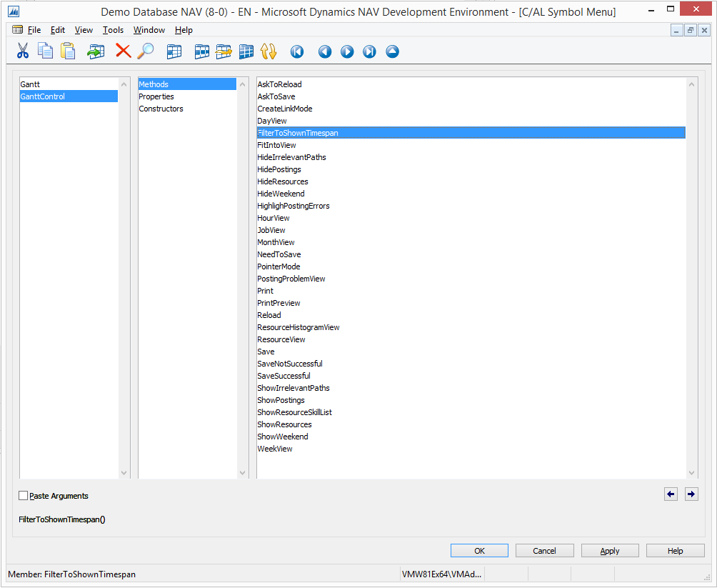Open the Help menu
Image resolution: width=717 pixels, height=588 pixels.
[184, 30]
